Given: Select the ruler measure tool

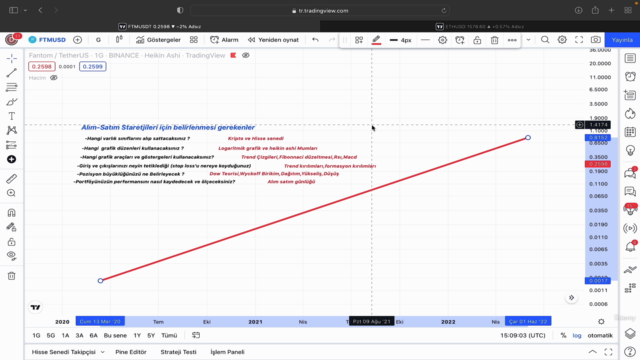Looking at the screenshot, I should coord(11,179).
